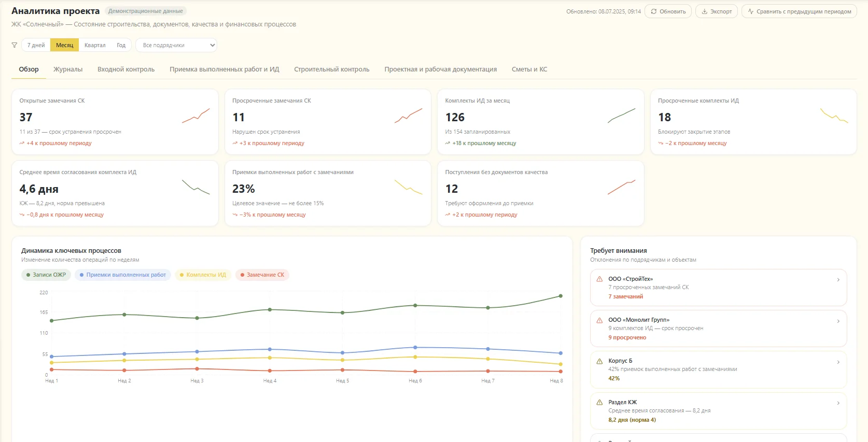Viewport: 868px width, 442px height.
Task: Select the Квартал period button
Action: point(95,45)
